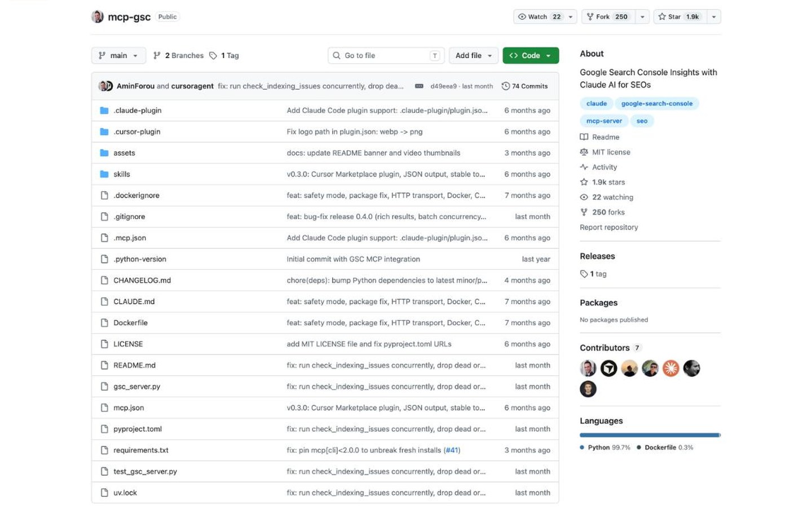Open the main branch selector
Image resolution: width=812 pixels, height=508 pixels.
coord(118,55)
